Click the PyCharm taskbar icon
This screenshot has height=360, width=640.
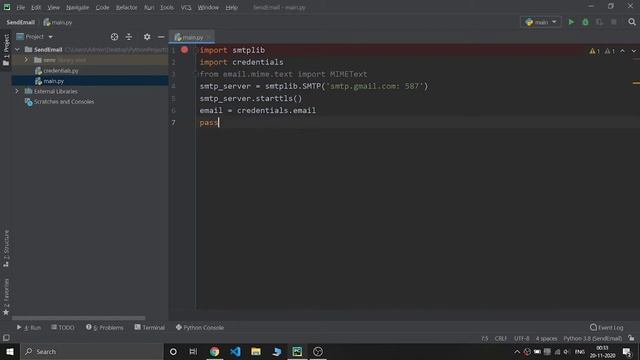297,351
